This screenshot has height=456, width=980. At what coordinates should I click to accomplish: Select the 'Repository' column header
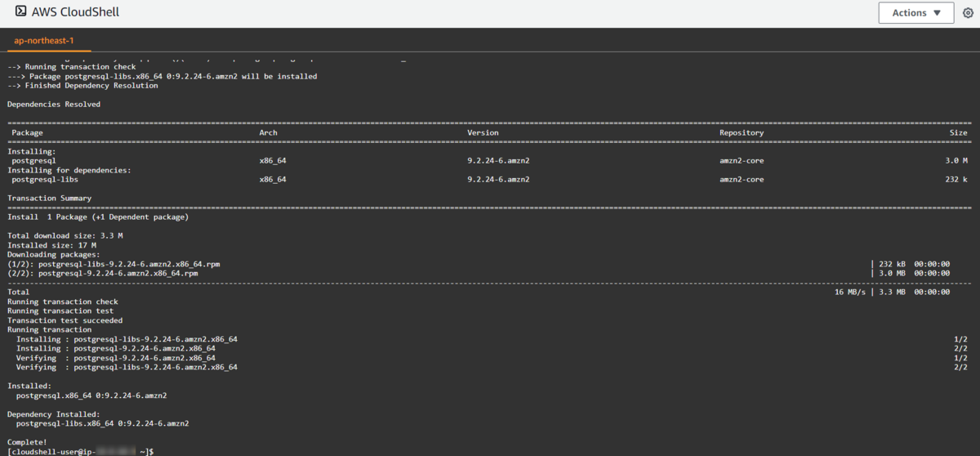tap(742, 132)
